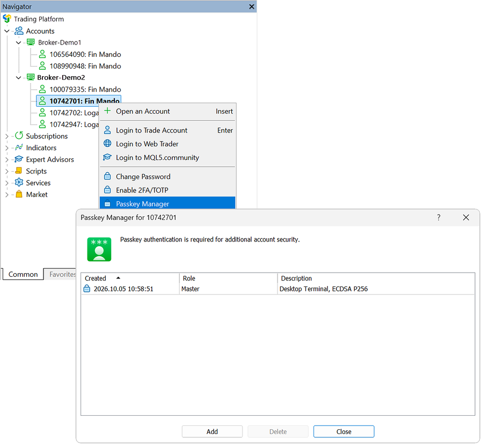The height and width of the screenshot is (448, 483).
Task: Click user icon of account 106564090
Action: [x=42, y=54]
